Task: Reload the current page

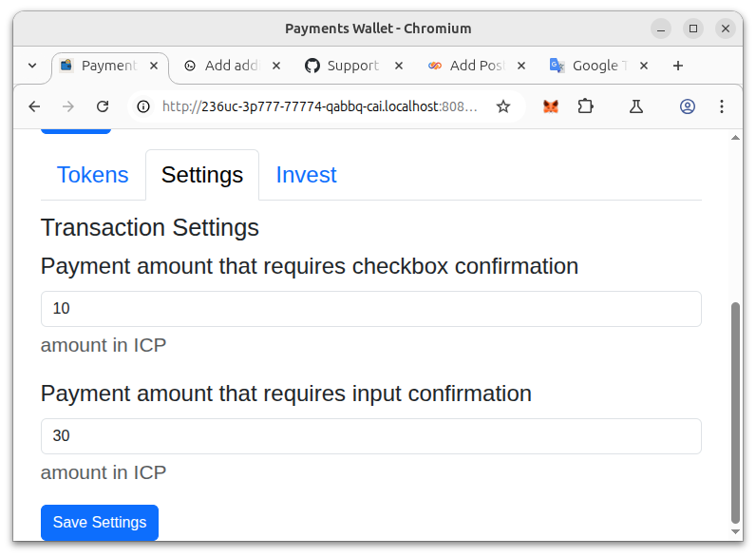Action: click(103, 106)
